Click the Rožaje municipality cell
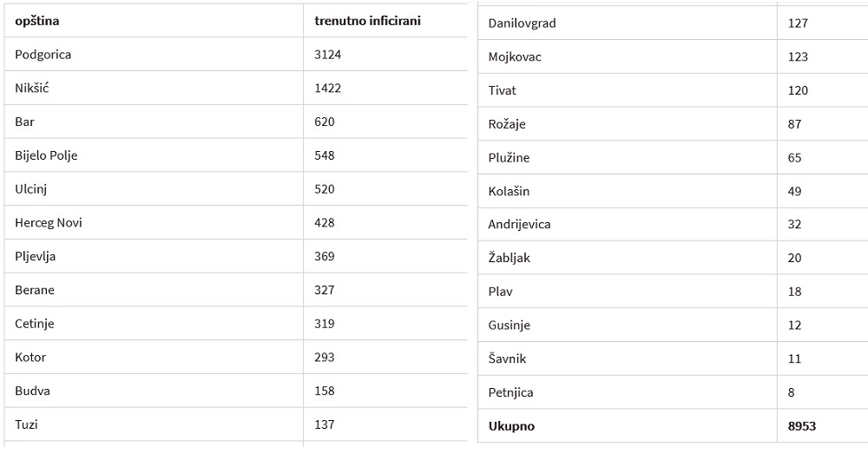 pyautogui.click(x=628, y=124)
